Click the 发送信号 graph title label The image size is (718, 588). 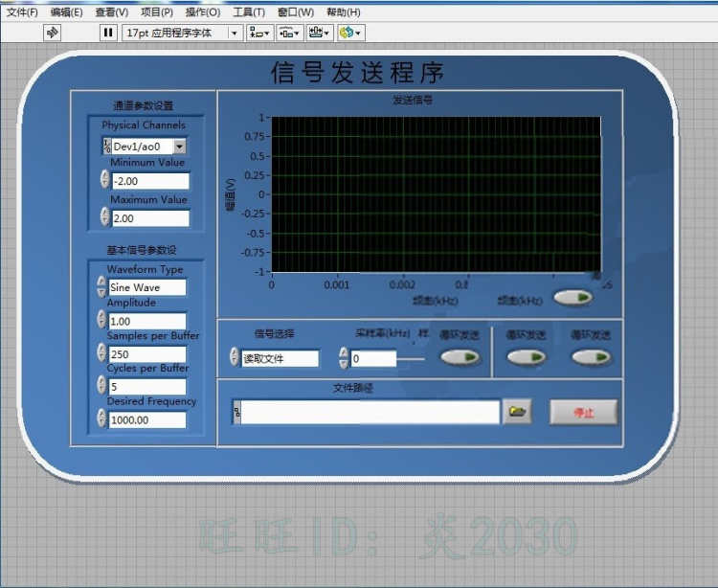(x=413, y=100)
